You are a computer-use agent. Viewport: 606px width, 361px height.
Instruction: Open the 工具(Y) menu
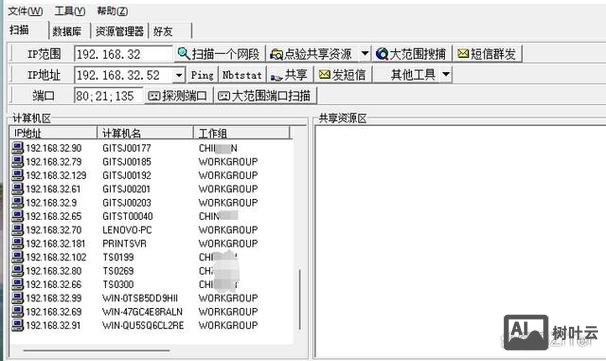[x=70, y=11]
